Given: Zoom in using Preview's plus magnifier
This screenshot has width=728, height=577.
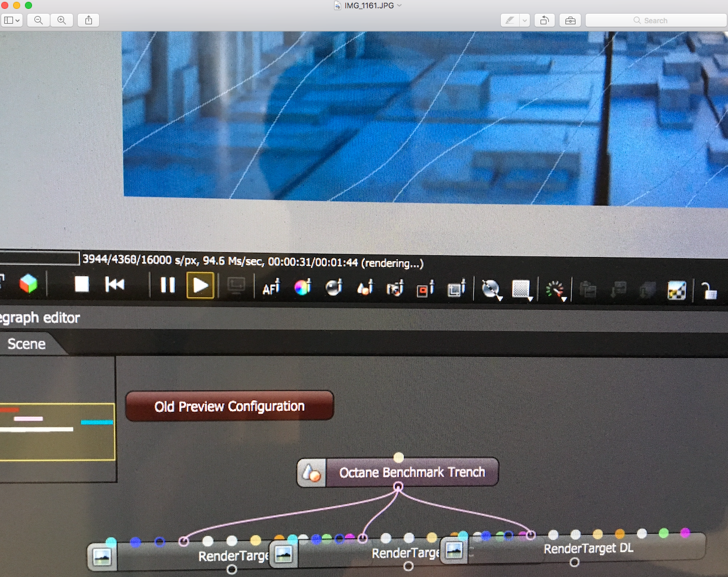Looking at the screenshot, I should [61, 20].
